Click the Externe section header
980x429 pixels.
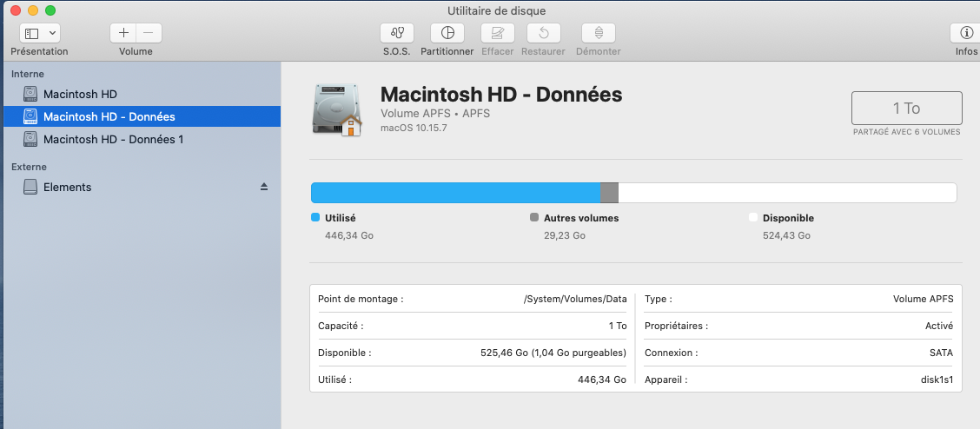tap(29, 166)
